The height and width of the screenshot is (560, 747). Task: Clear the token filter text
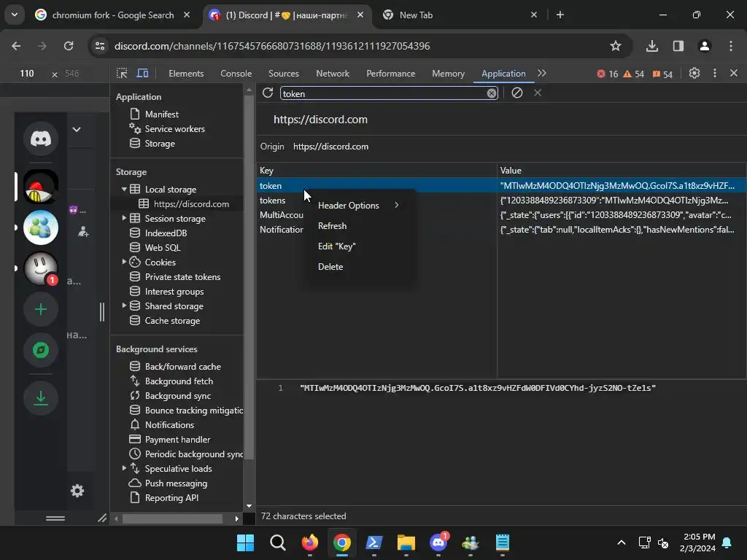click(x=492, y=93)
